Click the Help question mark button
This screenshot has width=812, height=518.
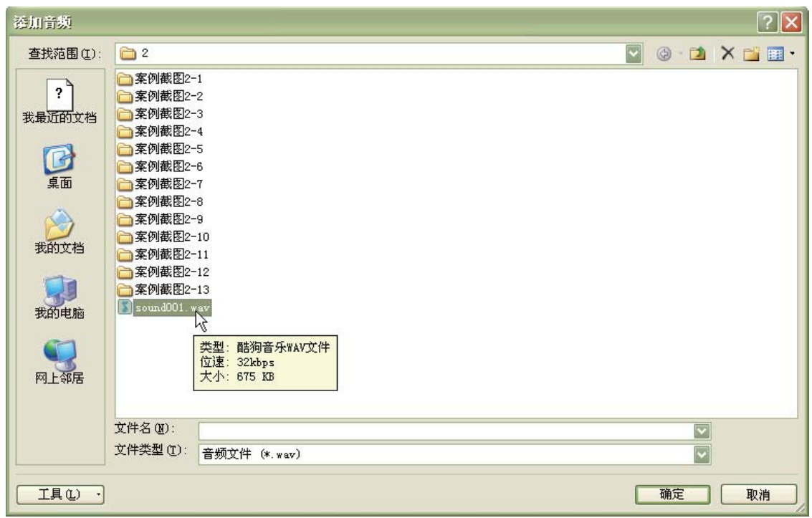click(x=768, y=22)
